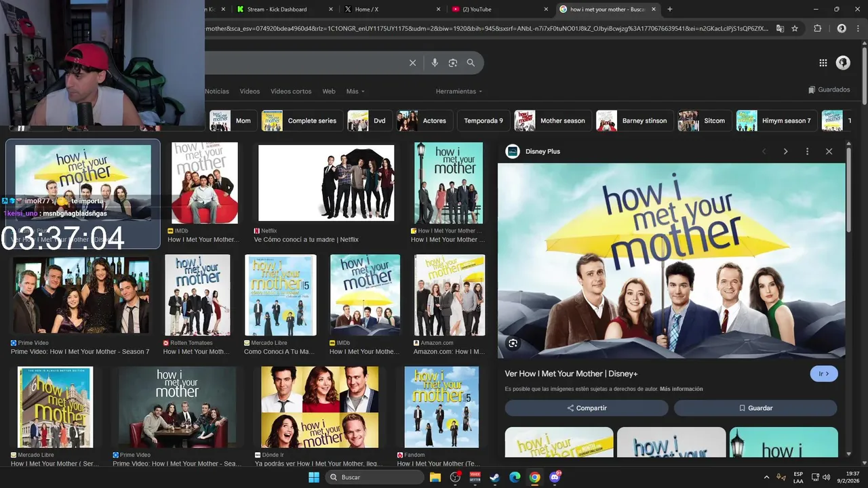
Task: Start voice search with microphone icon
Action: click(435, 63)
